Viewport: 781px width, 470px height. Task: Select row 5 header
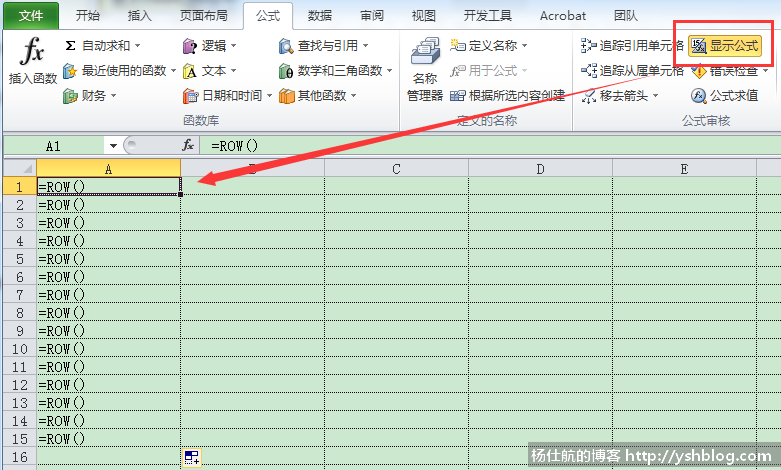pos(20,259)
